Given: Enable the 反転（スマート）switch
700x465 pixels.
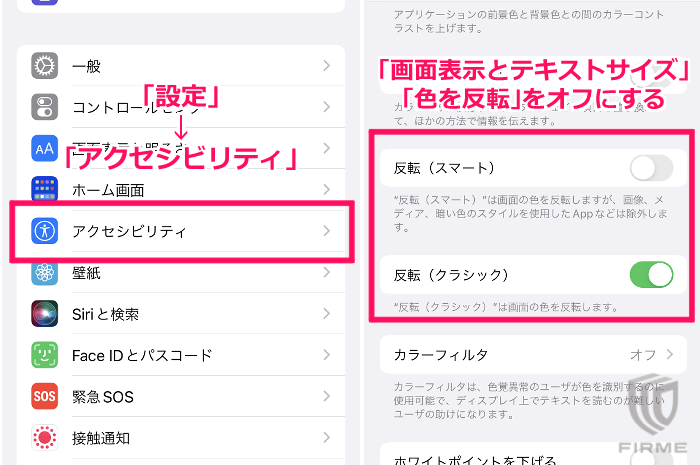Looking at the screenshot, I should coord(651,167).
